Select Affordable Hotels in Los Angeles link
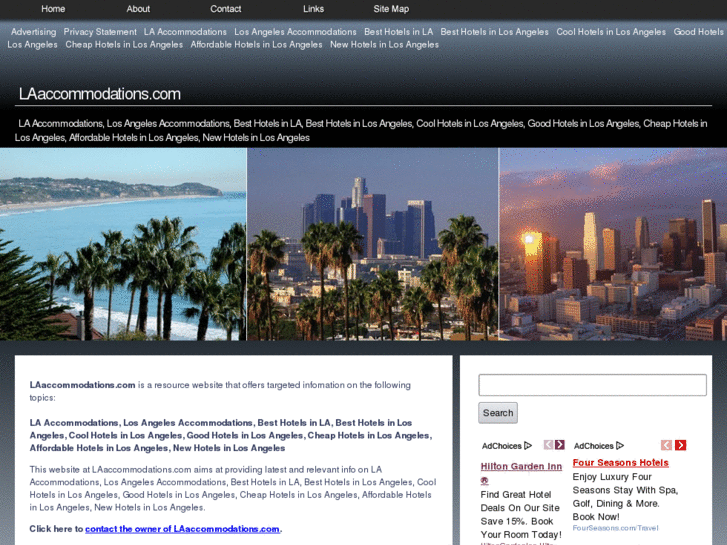 [256, 45]
